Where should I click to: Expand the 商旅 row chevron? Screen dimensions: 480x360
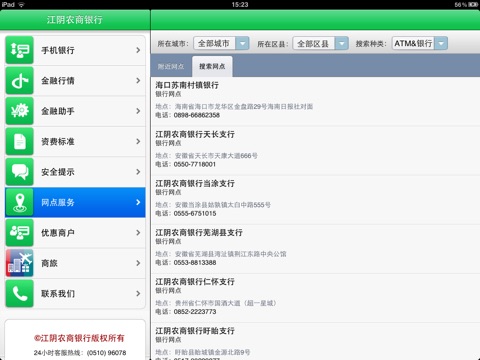click(x=138, y=263)
